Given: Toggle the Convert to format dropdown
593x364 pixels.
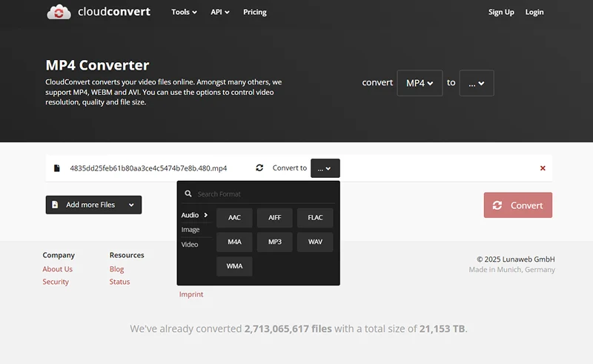Looking at the screenshot, I should pyautogui.click(x=325, y=168).
